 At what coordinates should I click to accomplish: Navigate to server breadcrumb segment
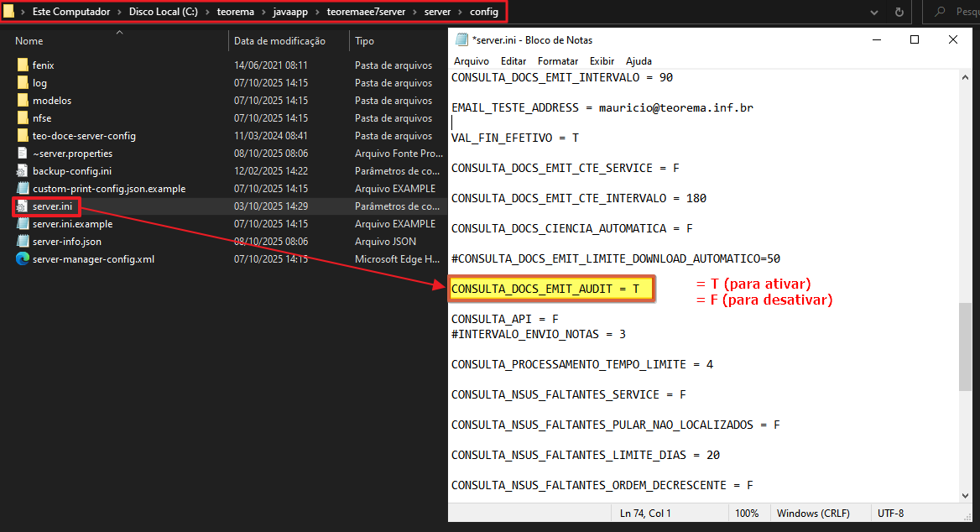(x=437, y=12)
